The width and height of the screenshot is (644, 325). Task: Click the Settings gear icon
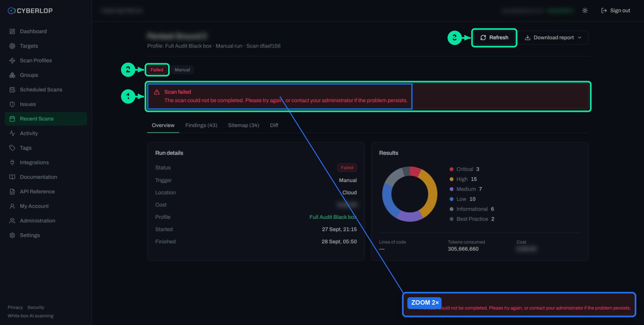point(12,235)
